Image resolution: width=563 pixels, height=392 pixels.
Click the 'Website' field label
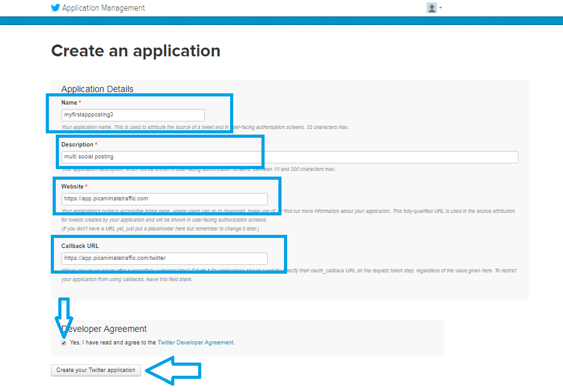coord(72,187)
